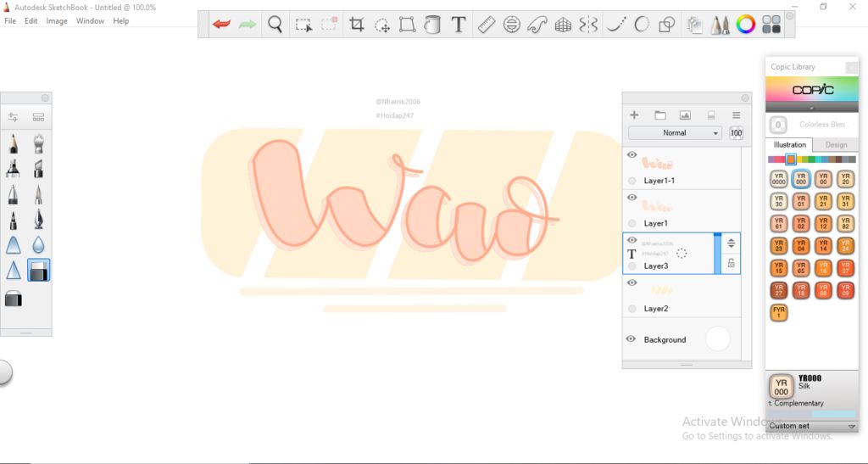Hide Layer2 using its eye icon
This screenshot has height=464, width=868.
tap(632, 283)
